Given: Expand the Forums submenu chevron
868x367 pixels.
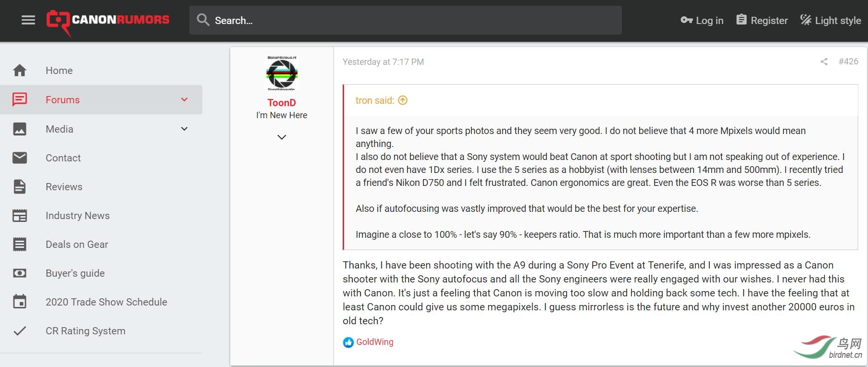Looking at the screenshot, I should pos(184,99).
